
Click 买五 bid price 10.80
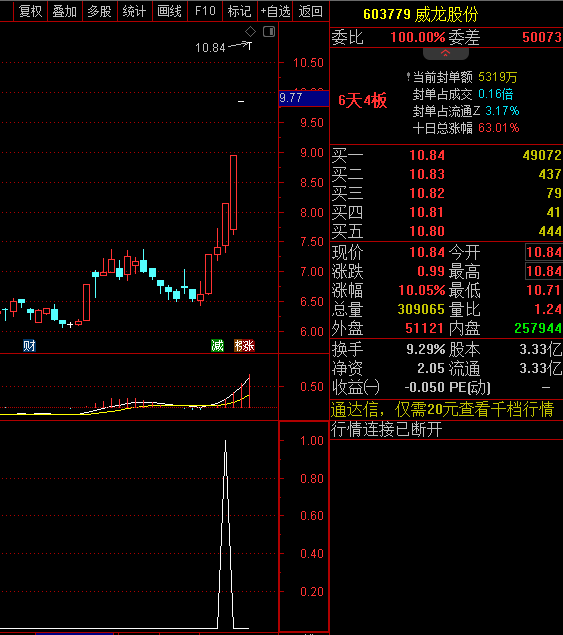tap(427, 231)
